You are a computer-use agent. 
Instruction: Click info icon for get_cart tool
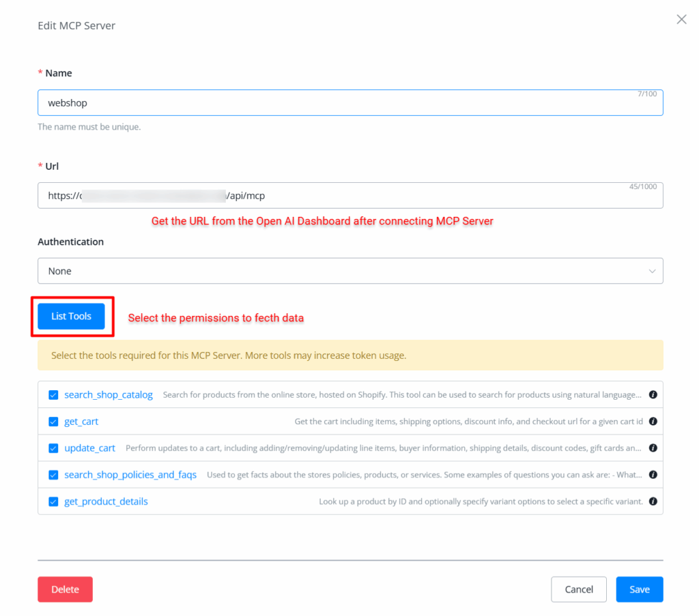pos(653,422)
